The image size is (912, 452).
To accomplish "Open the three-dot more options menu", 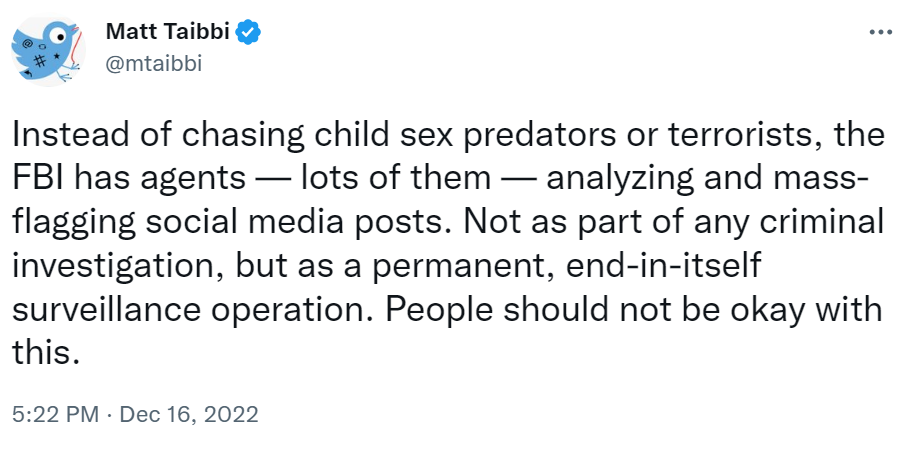I will click(880, 32).
